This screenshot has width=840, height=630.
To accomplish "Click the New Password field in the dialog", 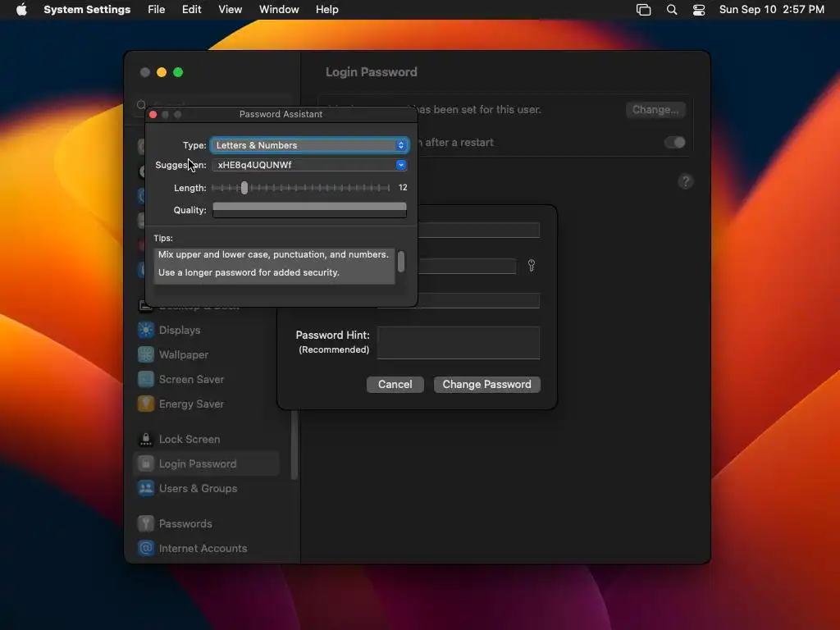I will coord(466,267).
